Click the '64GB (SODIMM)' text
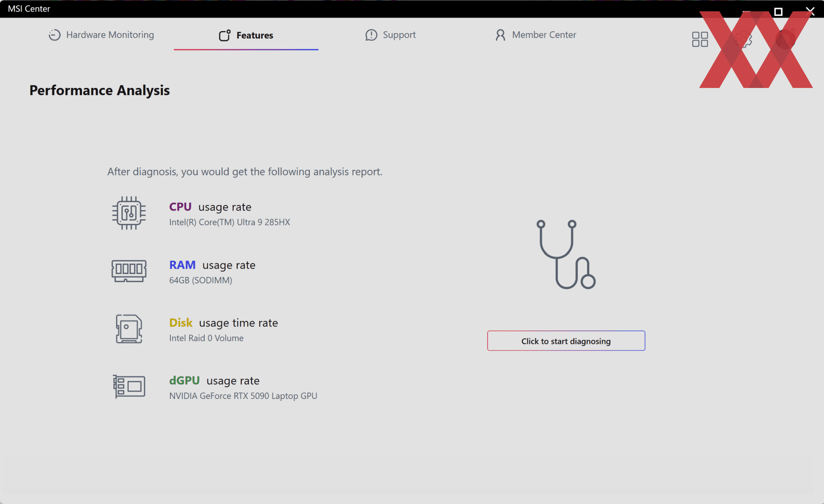Screen dimensions: 824x504 point(200,280)
